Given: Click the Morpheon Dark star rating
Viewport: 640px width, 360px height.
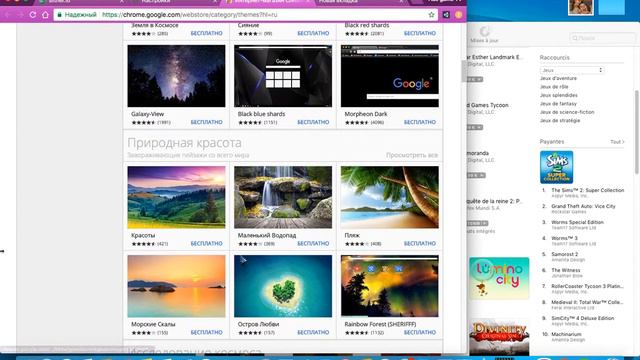Looking at the screenshot, I should click(x=357, y=122).
